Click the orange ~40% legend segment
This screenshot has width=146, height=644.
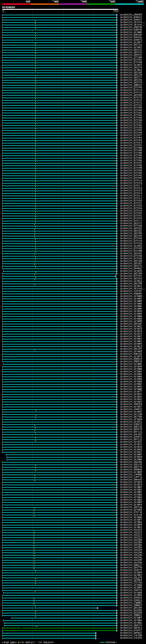(x=45, y=4)
